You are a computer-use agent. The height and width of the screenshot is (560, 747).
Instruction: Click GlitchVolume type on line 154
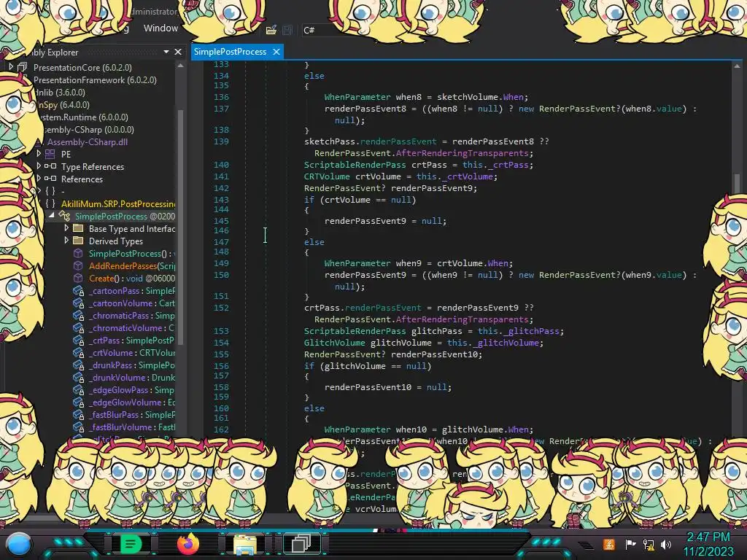pyautogui.click(x=334, y=343)
